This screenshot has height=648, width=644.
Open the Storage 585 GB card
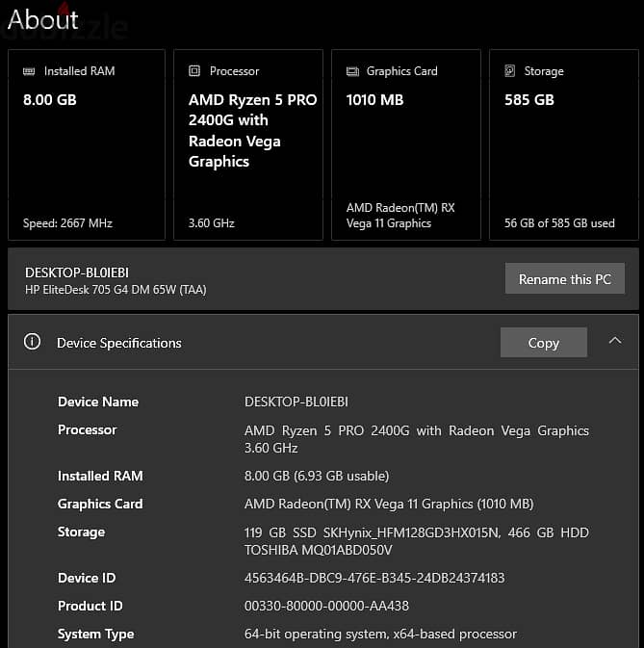coord(564,144)
